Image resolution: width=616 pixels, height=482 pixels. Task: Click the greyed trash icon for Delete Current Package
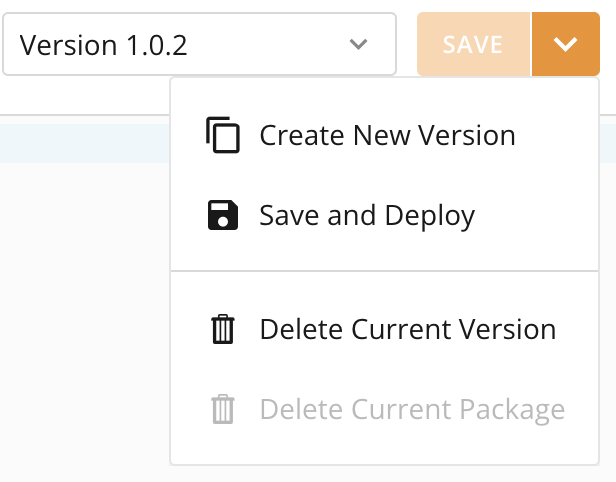[223, 409]
